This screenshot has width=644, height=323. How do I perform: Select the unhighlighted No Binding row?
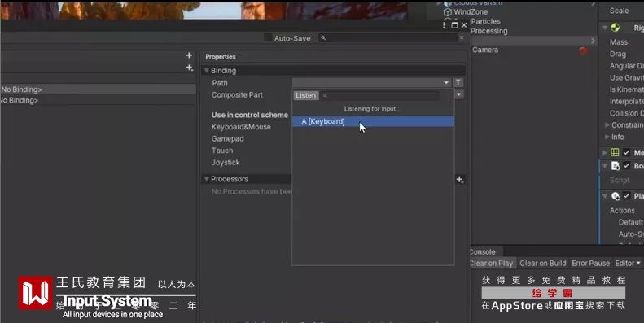pyautogui.click(x=98, y=100)
